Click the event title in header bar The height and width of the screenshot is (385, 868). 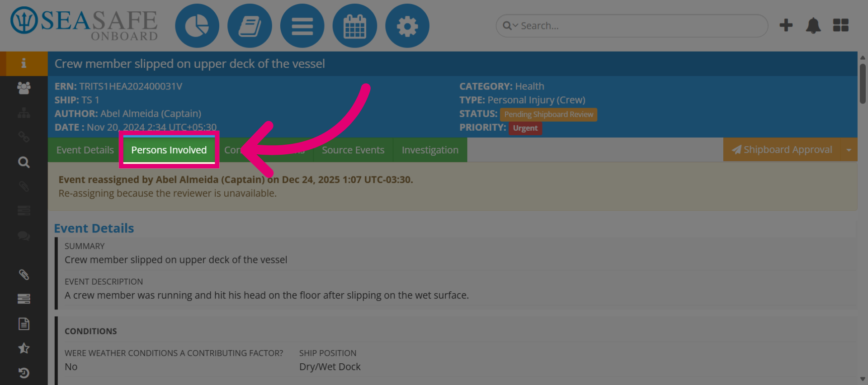tap(190, 64)
